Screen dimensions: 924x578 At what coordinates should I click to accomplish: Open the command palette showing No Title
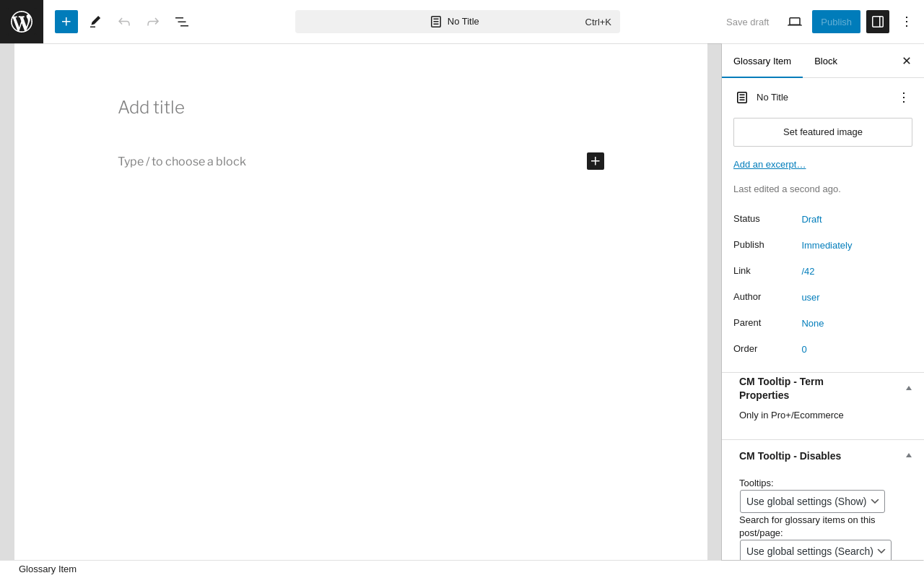pos(458,22)
